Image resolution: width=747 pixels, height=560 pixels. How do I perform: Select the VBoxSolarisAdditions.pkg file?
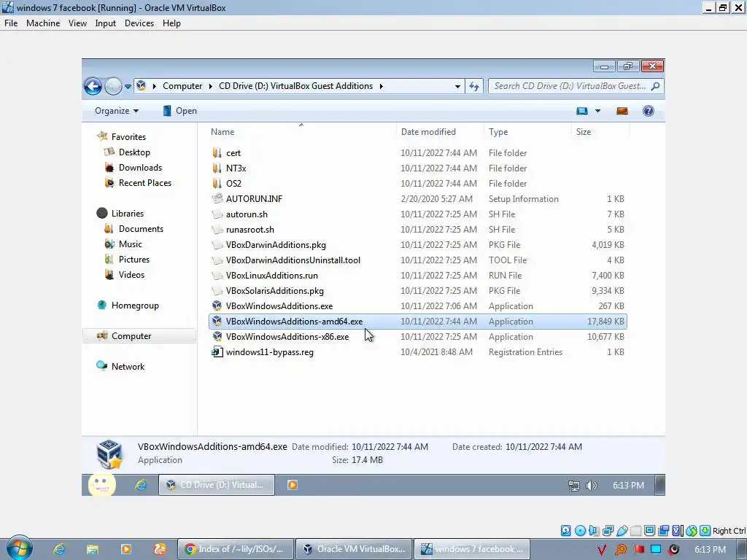pos(275,290)
